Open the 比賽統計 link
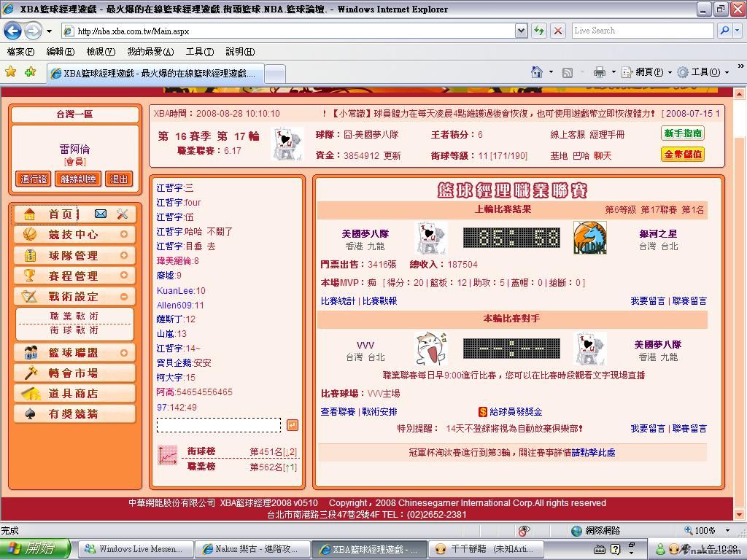 [338, 301]
